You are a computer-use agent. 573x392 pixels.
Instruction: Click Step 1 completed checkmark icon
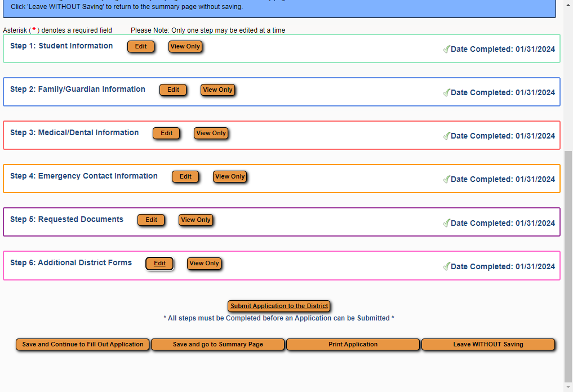coord(446,50)
